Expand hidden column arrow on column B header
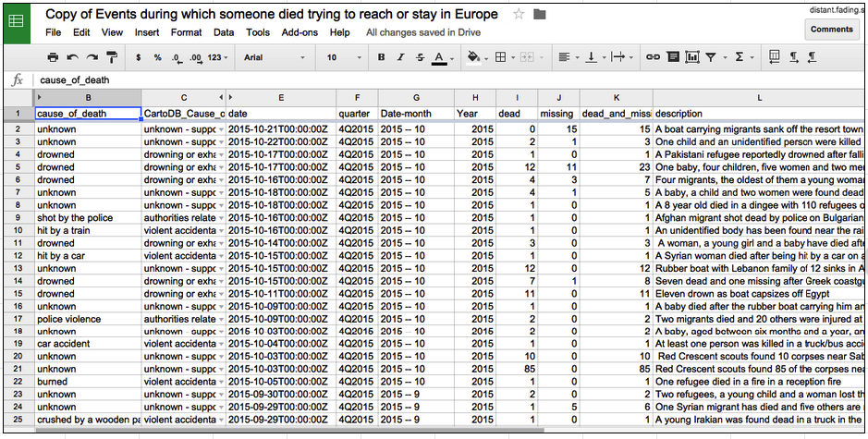The width and height of the screenshot is (868, 439). point(40,97)
